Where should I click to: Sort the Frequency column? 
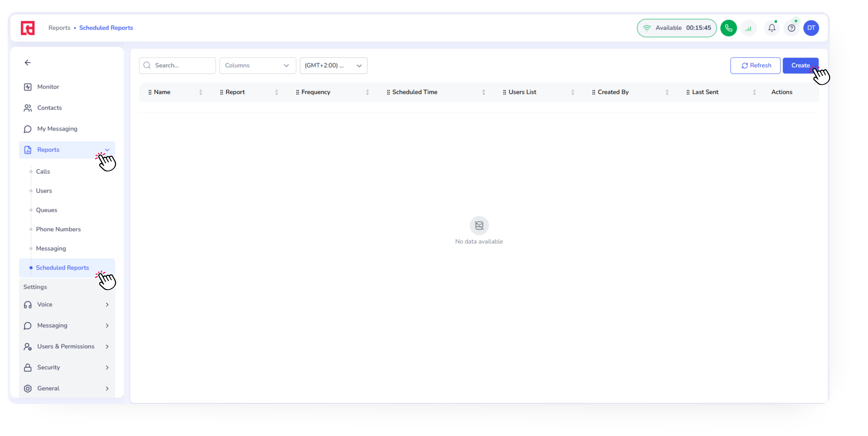367,92
